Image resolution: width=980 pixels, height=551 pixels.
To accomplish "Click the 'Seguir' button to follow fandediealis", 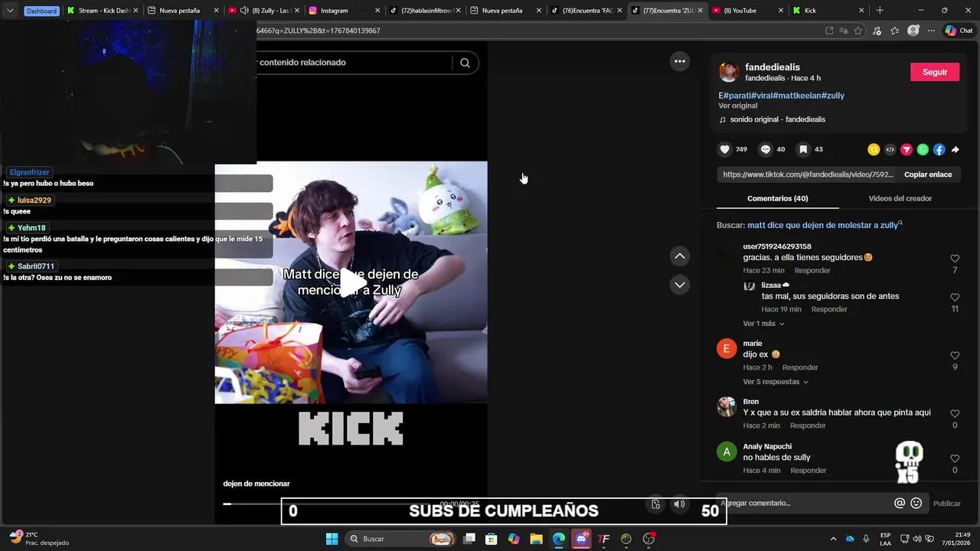I will point(934,71).
